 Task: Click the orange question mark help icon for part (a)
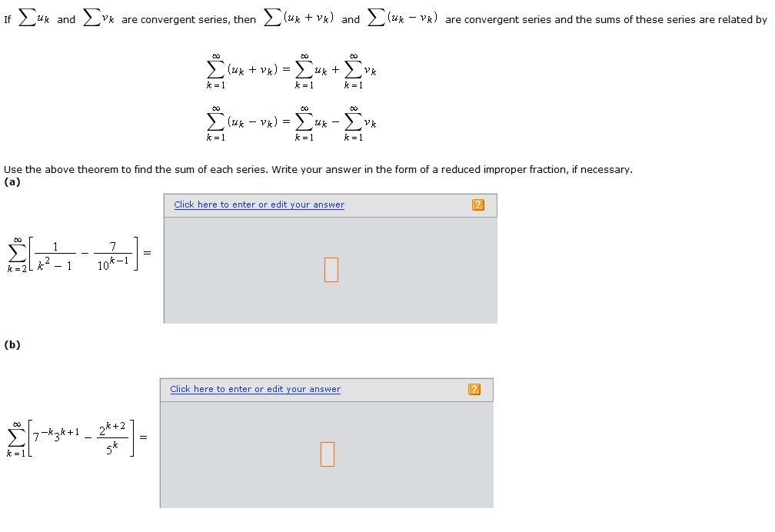(x=477, y=204)
